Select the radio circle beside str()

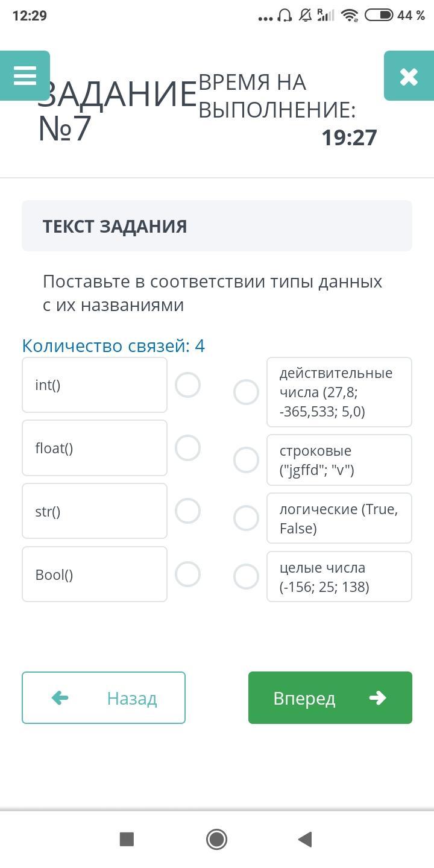[x=187, y=511]
